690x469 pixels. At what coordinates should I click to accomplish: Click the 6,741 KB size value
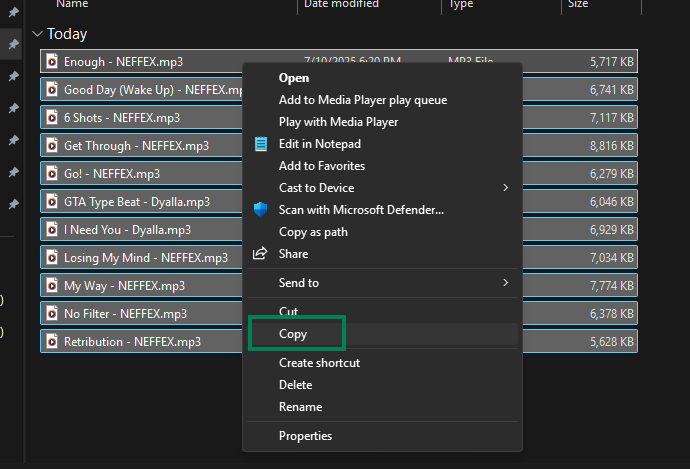(612, 90)
